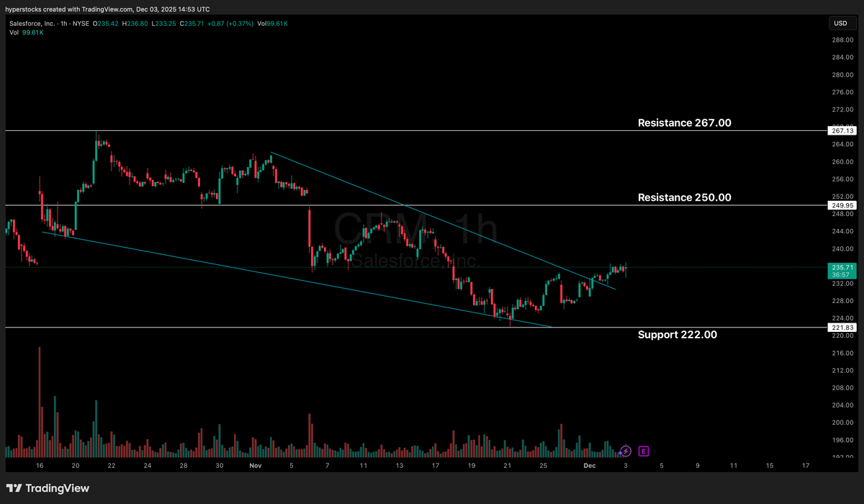Click the 244.00 price axis label
This screenshot has width=864, height=504.
click(x=843, y=232)
